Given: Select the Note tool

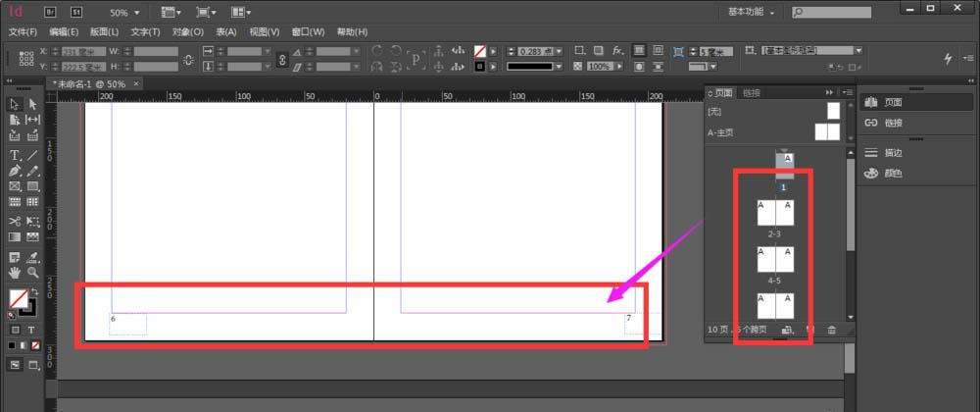Looking at the screenshot, I should [15, 257].
